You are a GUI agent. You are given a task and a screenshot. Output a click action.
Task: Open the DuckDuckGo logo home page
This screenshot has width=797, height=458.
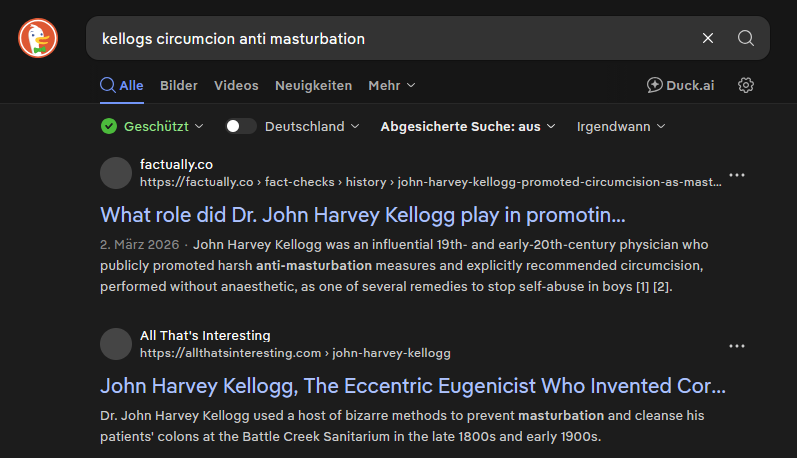pyautogui.click(x=38, y=38)
